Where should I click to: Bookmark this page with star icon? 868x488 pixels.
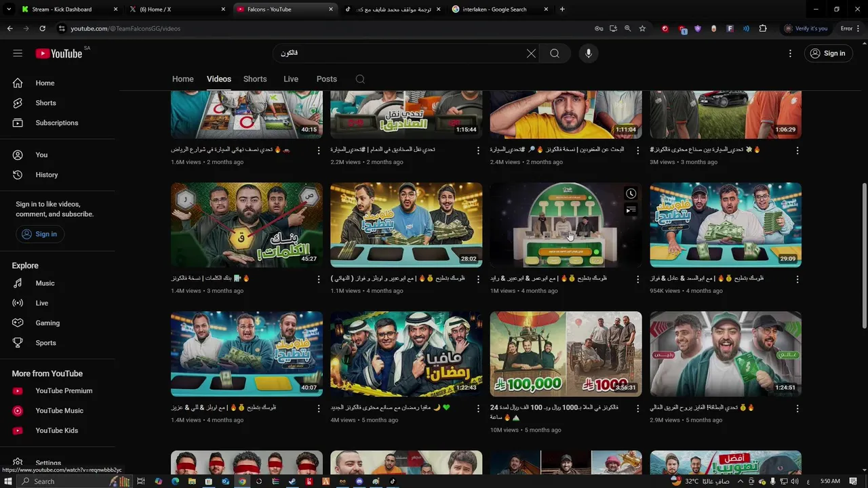[x=642, y=28]
